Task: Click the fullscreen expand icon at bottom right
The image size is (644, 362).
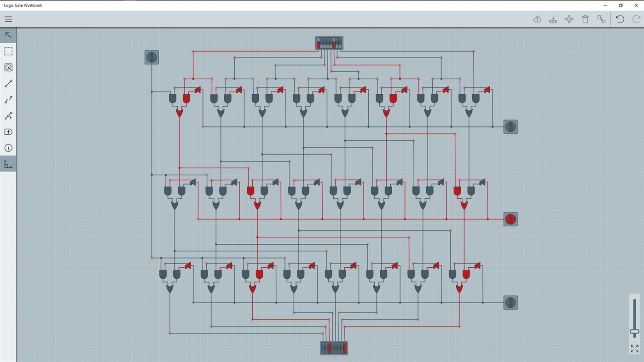Action: click(x=633, y=348)
